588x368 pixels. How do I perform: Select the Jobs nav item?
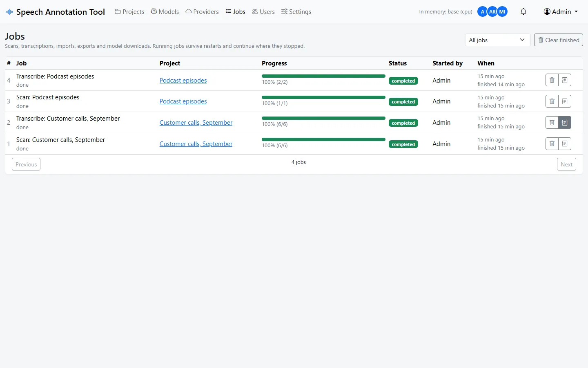pyautogui.click(x=236, y=12)
